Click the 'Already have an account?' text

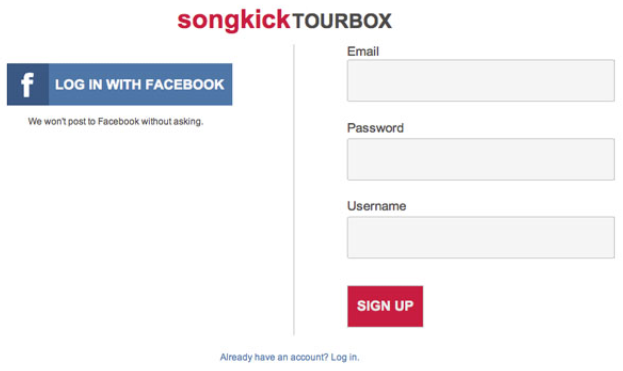coord(274,357)
